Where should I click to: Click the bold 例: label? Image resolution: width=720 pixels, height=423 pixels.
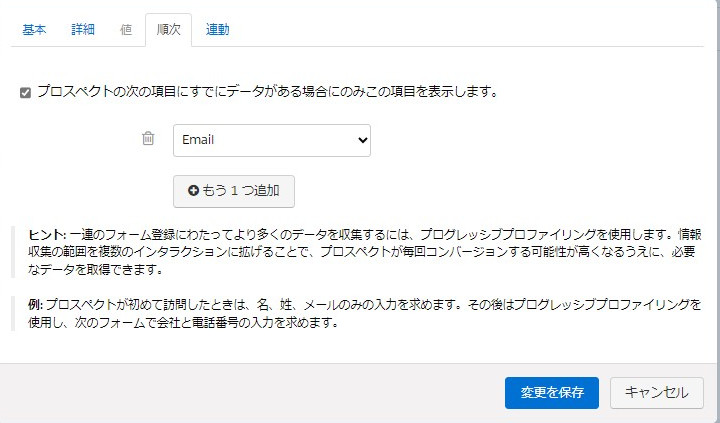tap(35, 305)
